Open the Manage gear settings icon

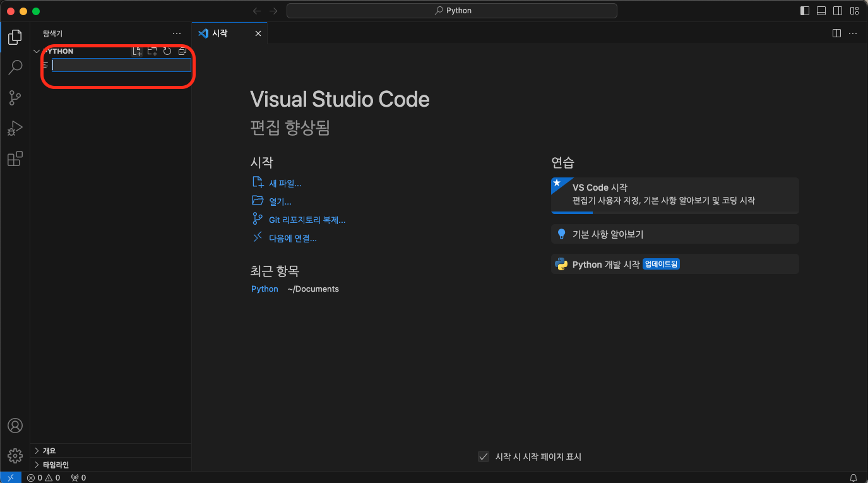click(15, 455)
